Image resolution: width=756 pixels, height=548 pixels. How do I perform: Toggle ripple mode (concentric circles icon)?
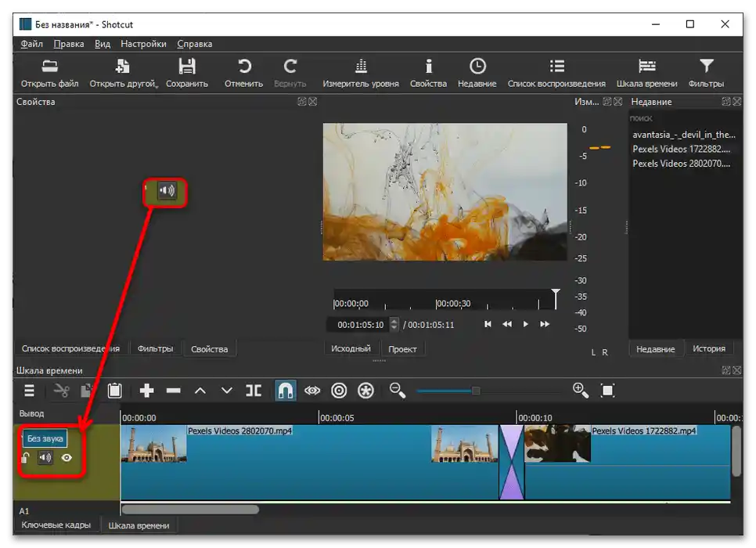339,391
